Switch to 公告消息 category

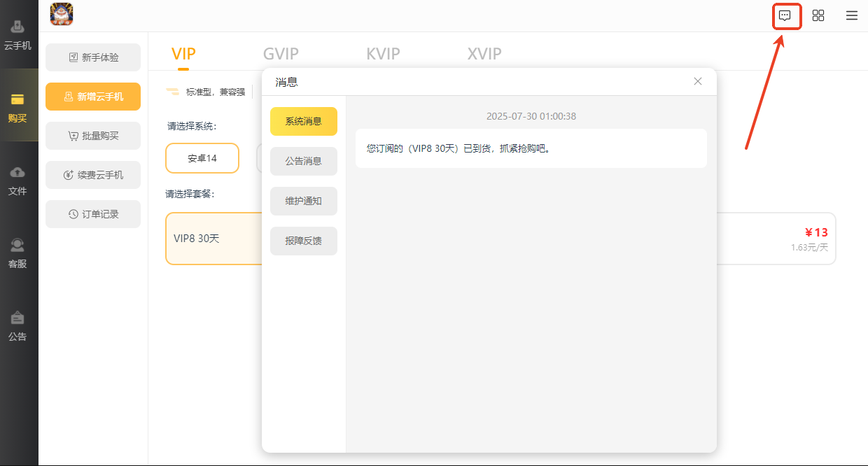click(303, 161)
